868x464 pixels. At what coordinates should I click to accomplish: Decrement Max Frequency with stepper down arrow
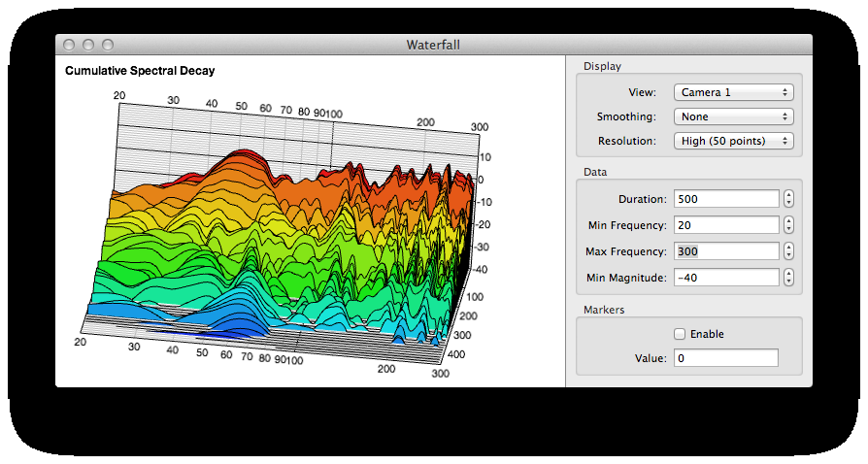click(788, 256)
